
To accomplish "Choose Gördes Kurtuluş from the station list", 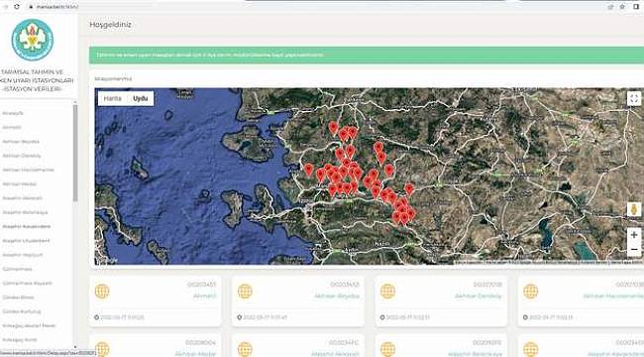I will [x=22, y=311].
